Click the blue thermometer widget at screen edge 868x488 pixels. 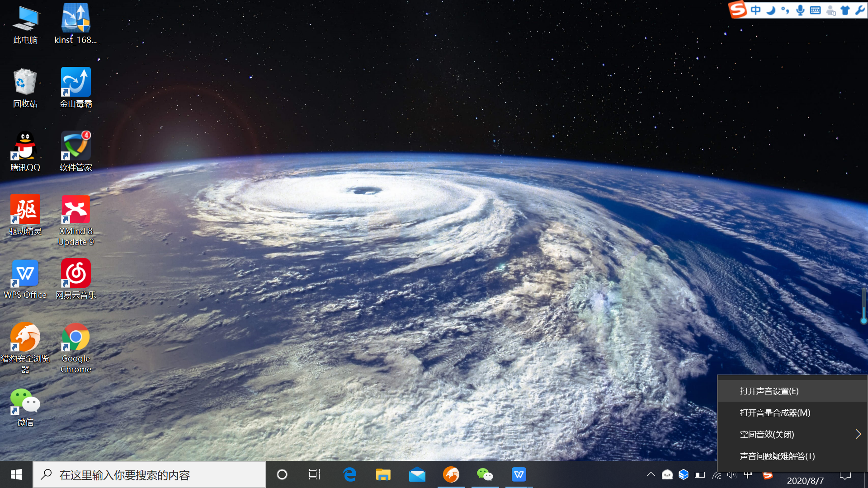tap(863, 306)
